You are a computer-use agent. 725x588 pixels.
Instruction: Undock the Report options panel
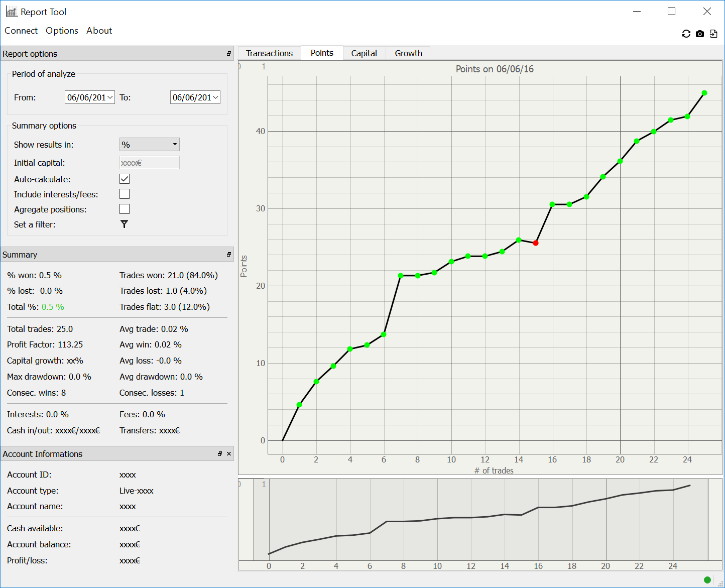click(x=229, y=54)
